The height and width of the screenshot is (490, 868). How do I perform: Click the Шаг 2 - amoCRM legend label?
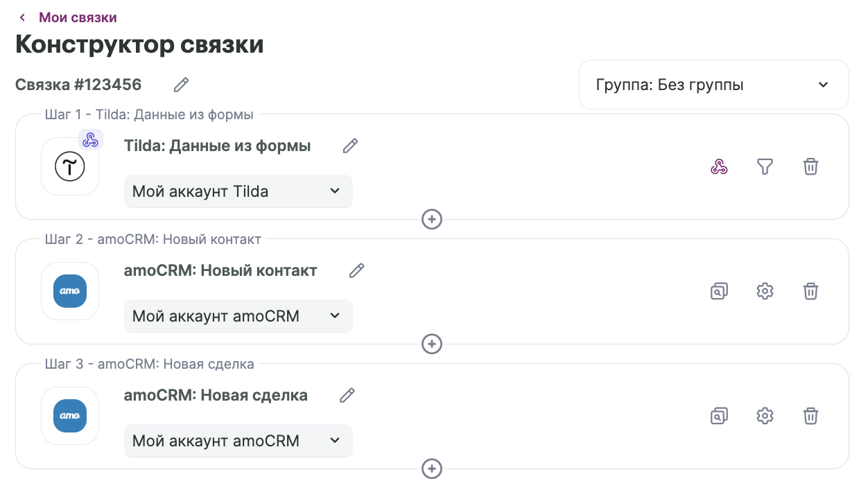pos(153,239)
